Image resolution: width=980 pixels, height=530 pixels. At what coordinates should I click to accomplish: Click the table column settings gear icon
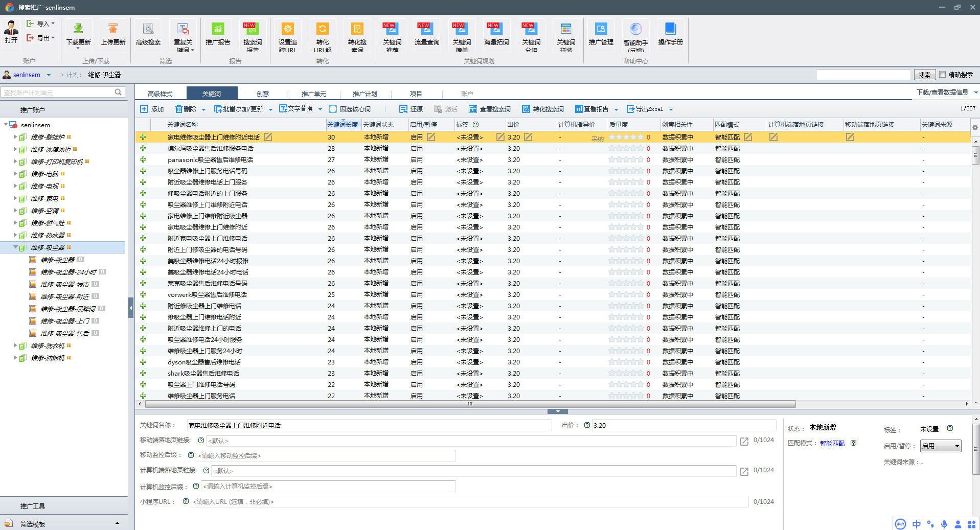pyautogui.click(x=975, y=127)
